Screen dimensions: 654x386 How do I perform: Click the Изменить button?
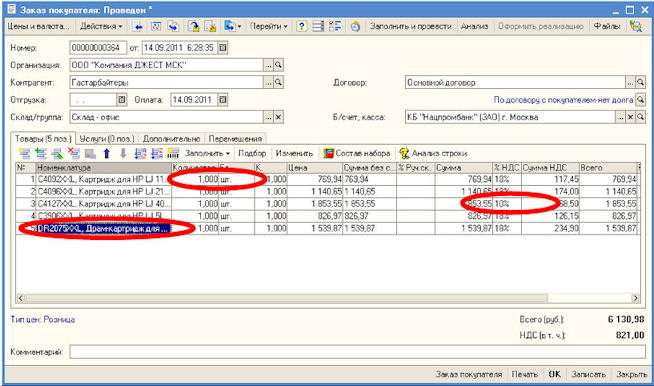pyautogui.click(x=294, y=154)
